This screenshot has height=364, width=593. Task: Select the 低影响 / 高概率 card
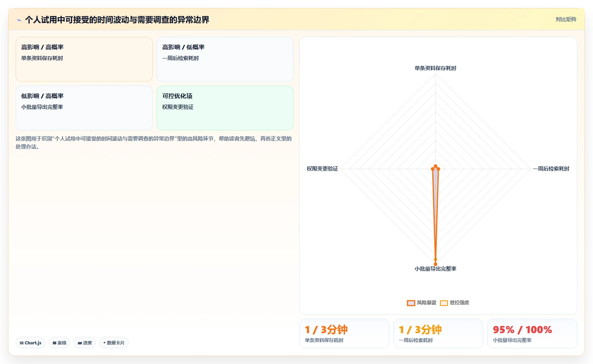click(84, 108)
